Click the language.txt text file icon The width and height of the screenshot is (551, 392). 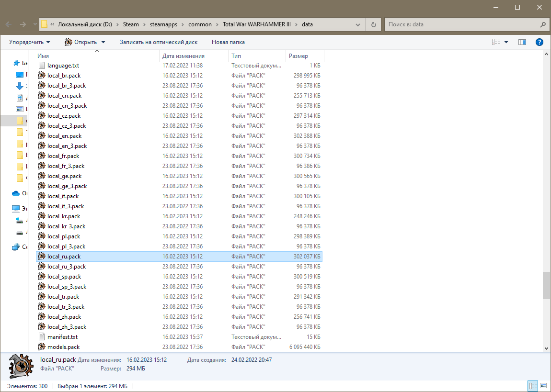click(x=42, y=65)
